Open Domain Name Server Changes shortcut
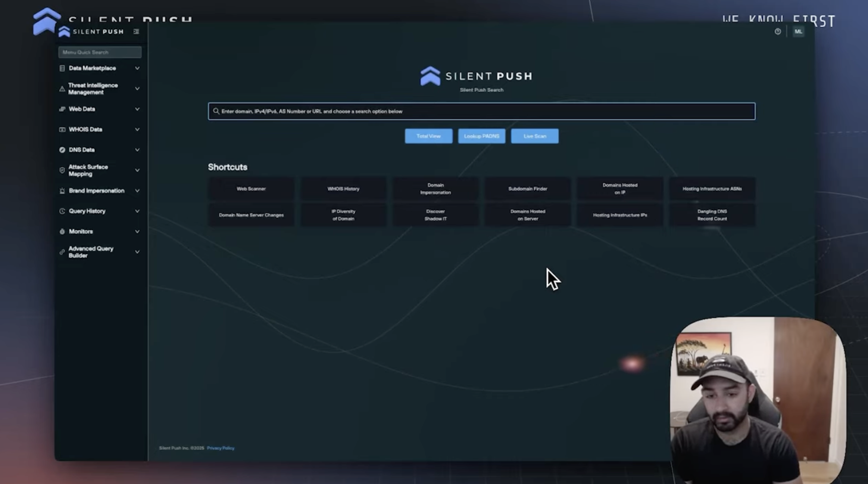Viewport: 868px width, 484px height. [x=251, y=215]
